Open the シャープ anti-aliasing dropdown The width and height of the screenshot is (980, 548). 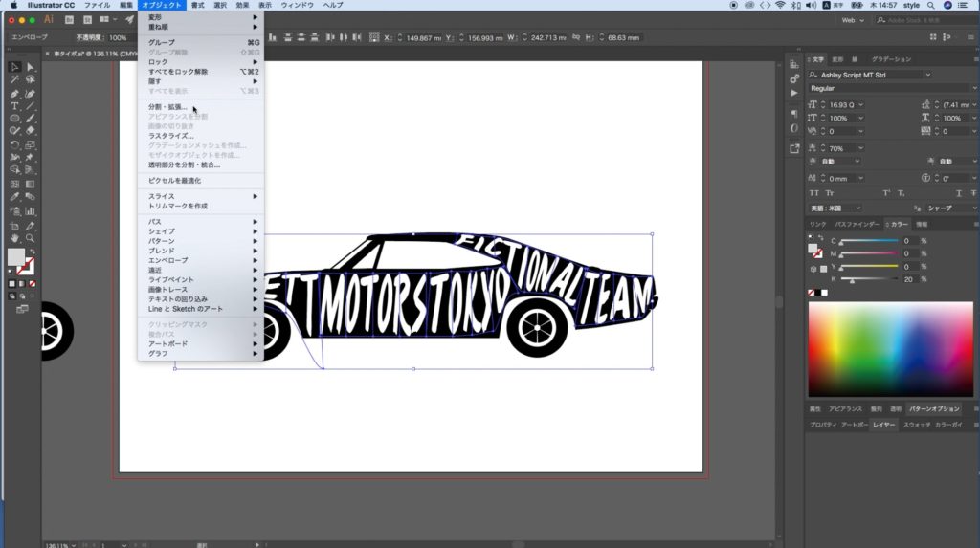(x=950, y=208)
